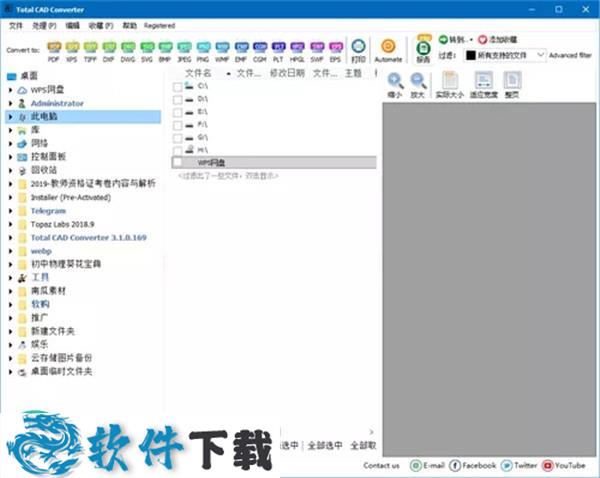
Task: Tick the E:\ drive checkbox
Action: pyautogui.click(x=177, y=113)
